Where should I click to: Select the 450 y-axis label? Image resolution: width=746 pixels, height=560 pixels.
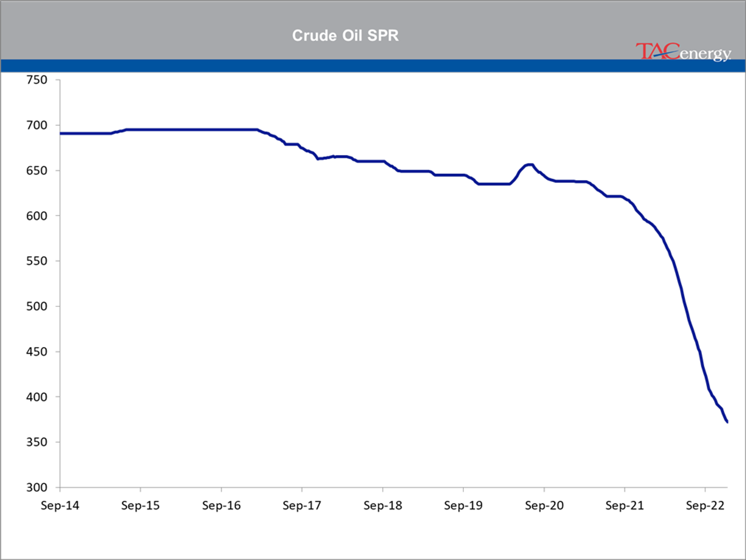click(x=37, y=352)
